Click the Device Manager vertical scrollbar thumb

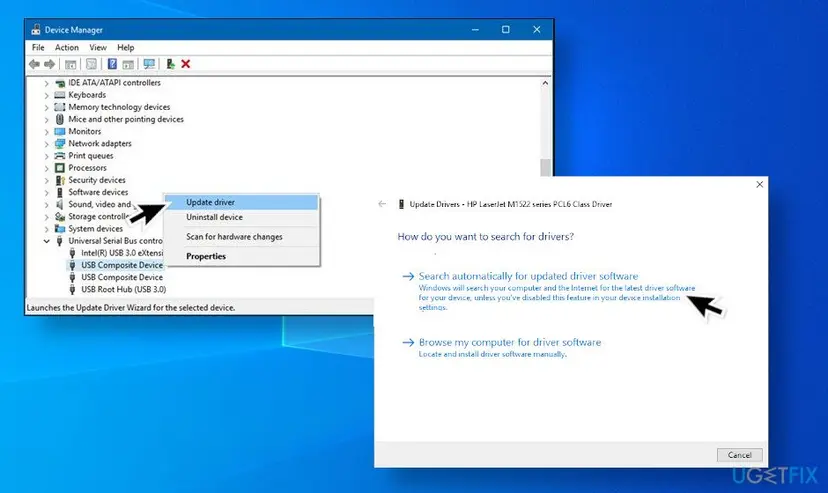545,167
